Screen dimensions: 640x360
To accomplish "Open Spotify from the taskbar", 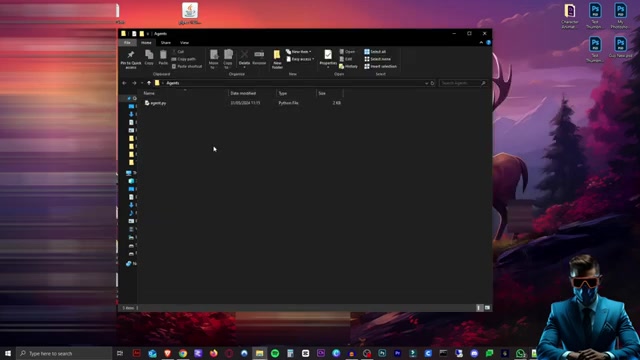I will pos(275,353).
